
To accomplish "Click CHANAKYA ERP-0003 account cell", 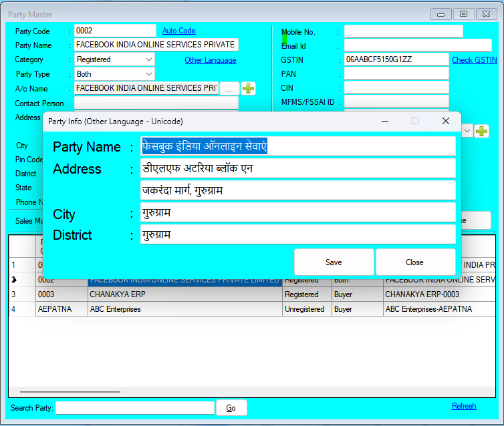I will click(x=439, y=294).
